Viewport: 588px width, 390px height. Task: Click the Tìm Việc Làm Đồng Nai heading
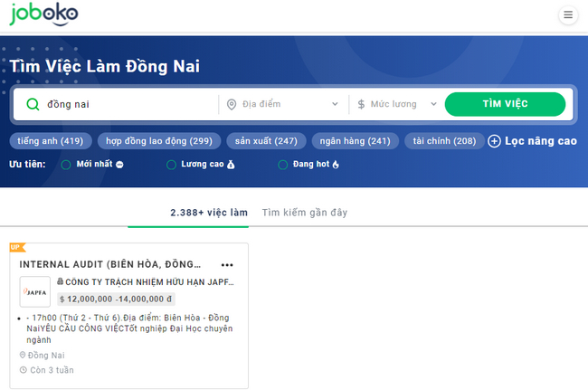point(105,66)
